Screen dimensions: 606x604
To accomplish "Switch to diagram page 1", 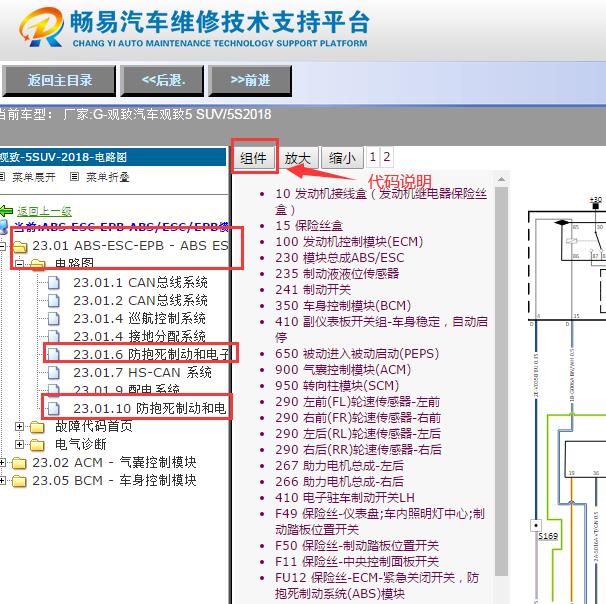I will [373, 157].
